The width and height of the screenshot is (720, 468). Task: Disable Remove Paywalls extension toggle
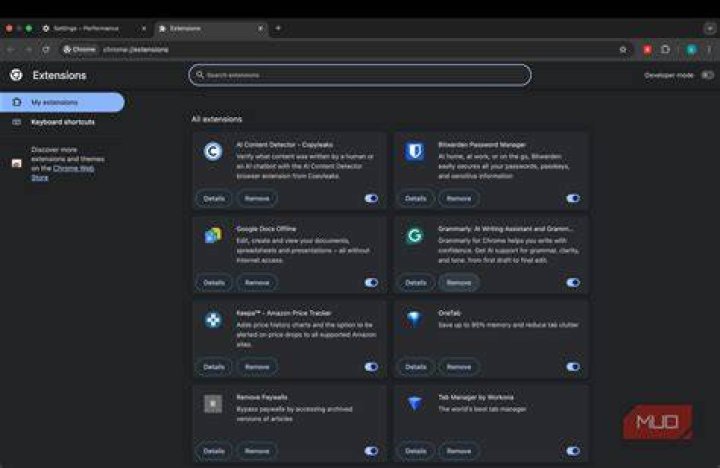(371, 451)
